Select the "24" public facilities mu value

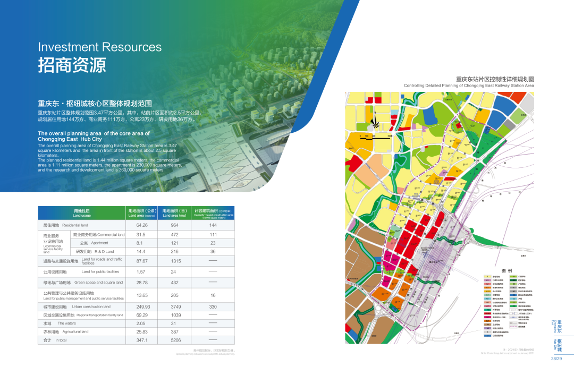pos(173,271)
